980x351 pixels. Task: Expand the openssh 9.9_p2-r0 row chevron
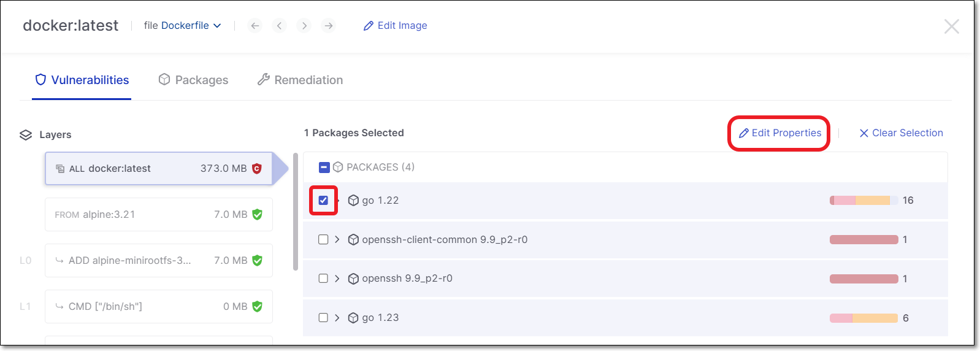pyautogui.click(x=337, y=279)
